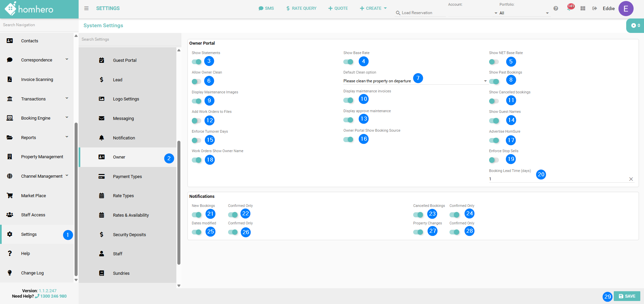Click the RATE QUERY button
Image resolution: width=644 pixels, height=304 pixels.
[301, 8]
